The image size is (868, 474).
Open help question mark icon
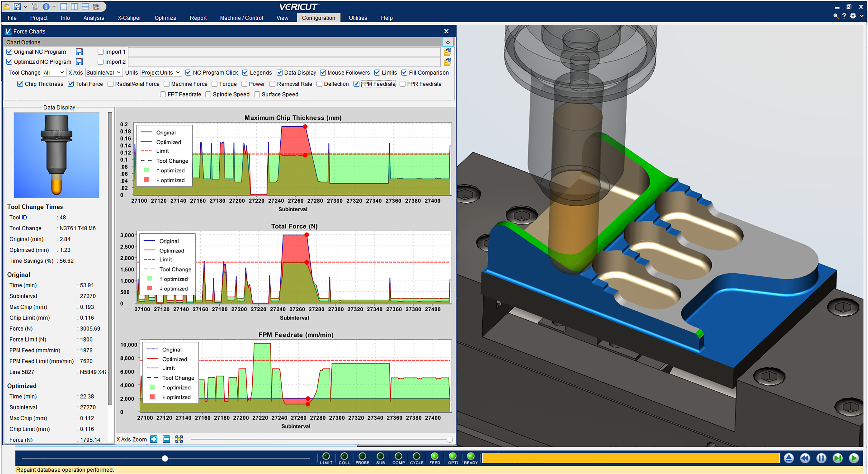[x=844, y=16]
